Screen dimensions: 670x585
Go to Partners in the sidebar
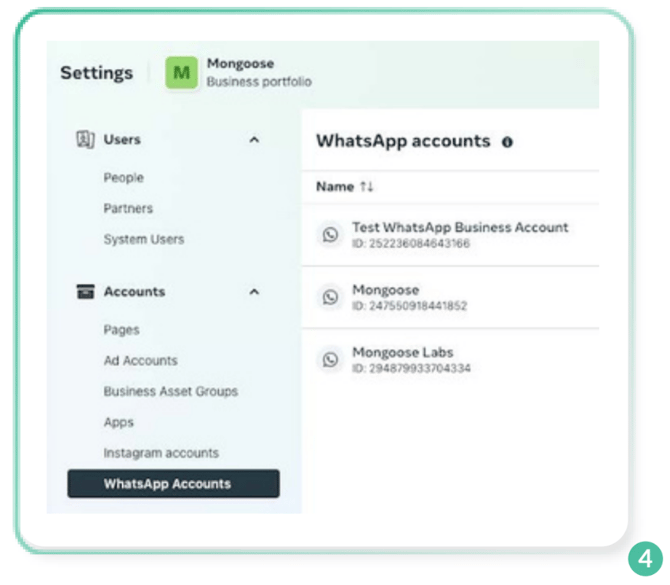pyautogui.click(x=128, y=209)
